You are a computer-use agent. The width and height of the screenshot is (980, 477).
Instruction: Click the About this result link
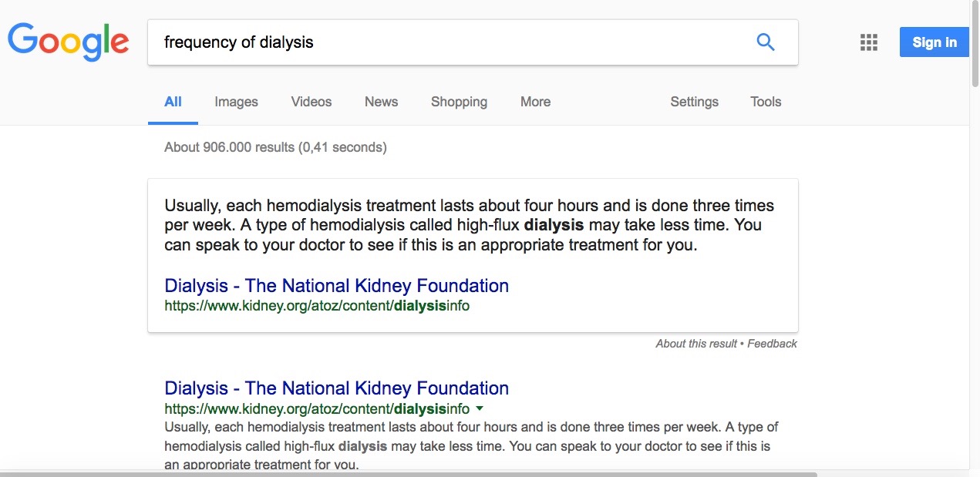click(x=696, y=344)
